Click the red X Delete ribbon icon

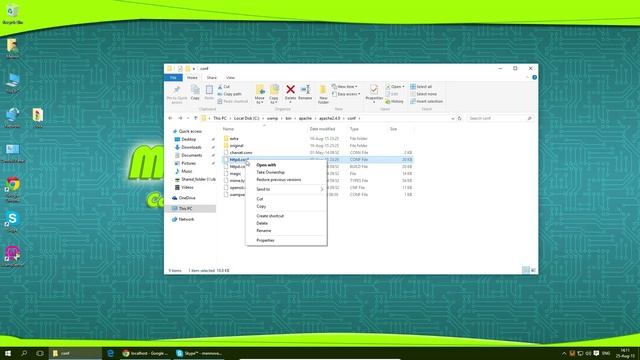click(x=290, y=93)
